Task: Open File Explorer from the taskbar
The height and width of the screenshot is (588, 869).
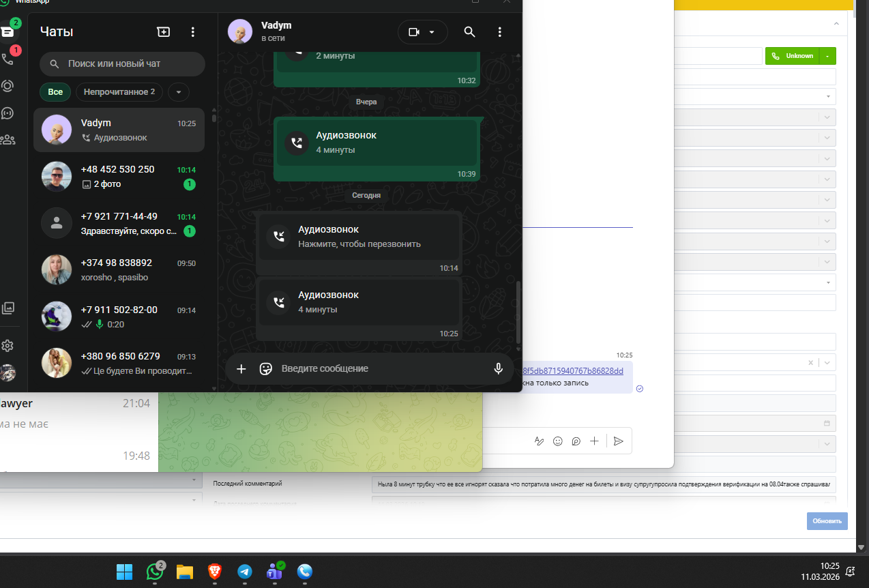Action: point(185,571)
